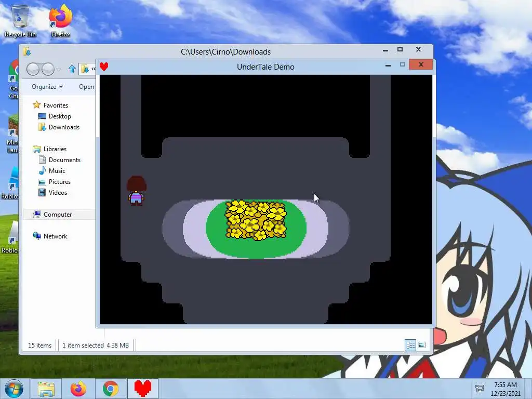Open the recent locations dropdown arrow in Explorer
The height and width of the screenshot is (399, 532).
click(x=59, y=69)
